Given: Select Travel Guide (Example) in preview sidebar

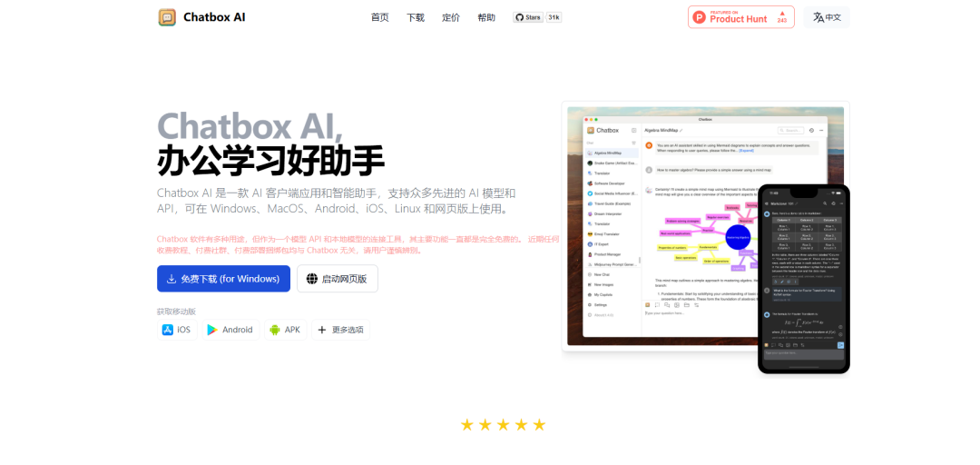Looking at the screenshot, I should 612,203.
